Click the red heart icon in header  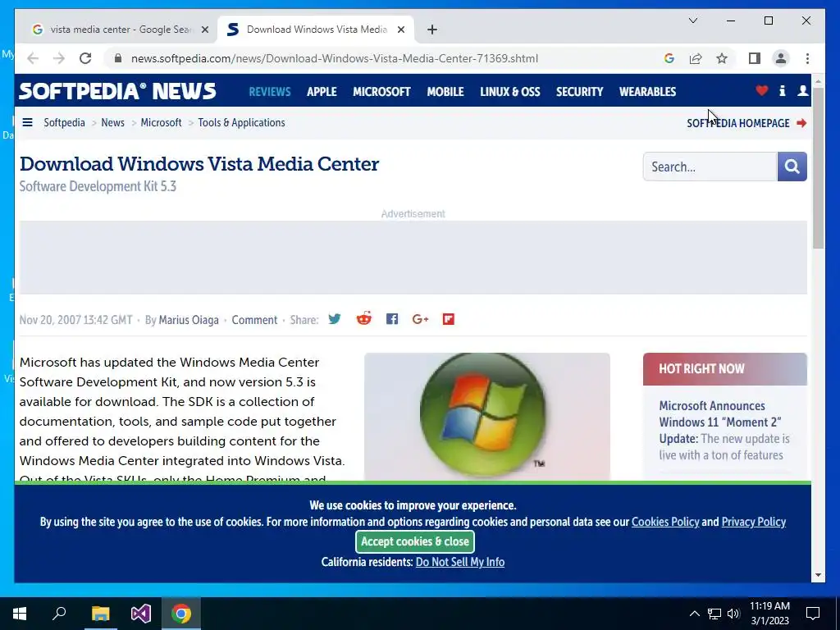click(x=762, y=90)
